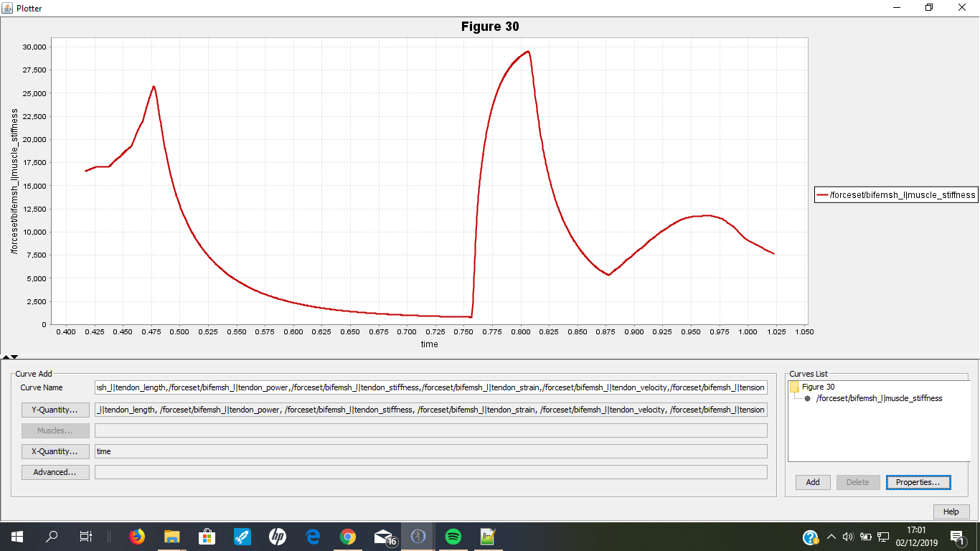Open Windows notification center

(957, 537)
